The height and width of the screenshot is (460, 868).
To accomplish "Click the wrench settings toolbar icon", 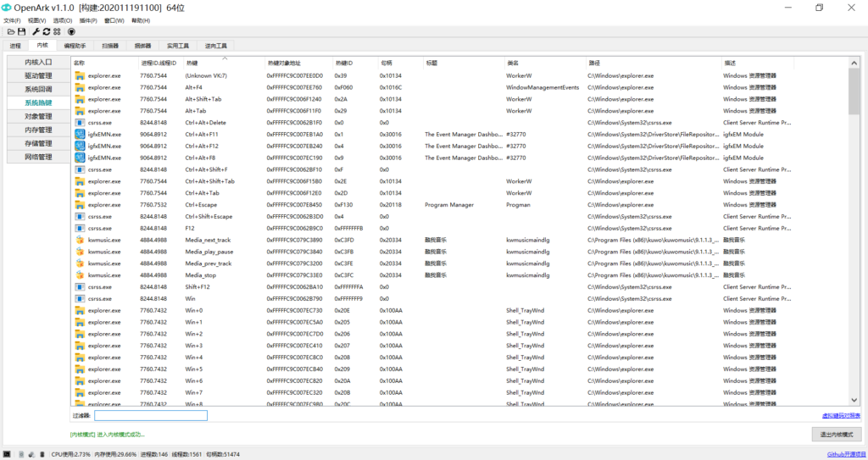I will 36,31.
